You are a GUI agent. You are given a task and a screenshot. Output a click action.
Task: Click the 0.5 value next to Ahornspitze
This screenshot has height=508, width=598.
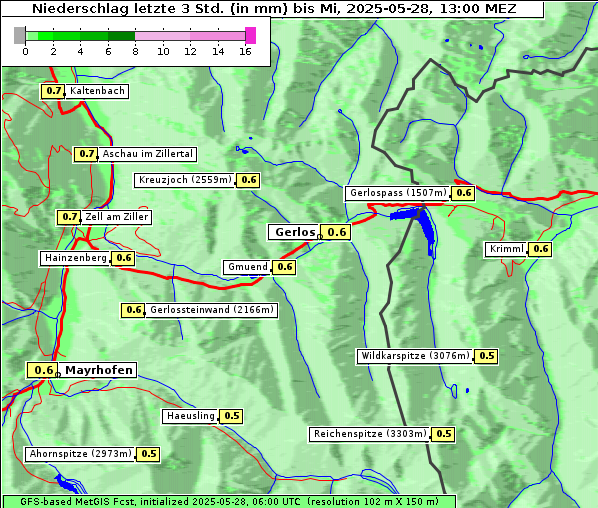[x=148, y=454]
